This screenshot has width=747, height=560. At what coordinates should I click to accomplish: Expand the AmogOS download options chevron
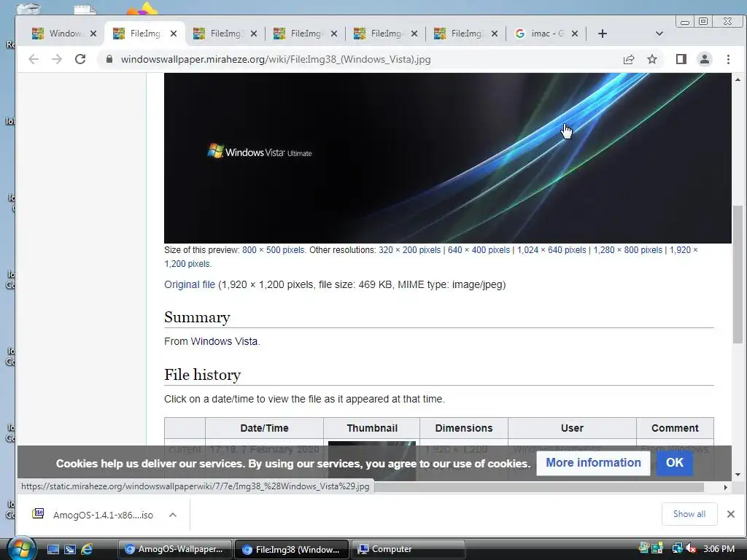[173, 515]
